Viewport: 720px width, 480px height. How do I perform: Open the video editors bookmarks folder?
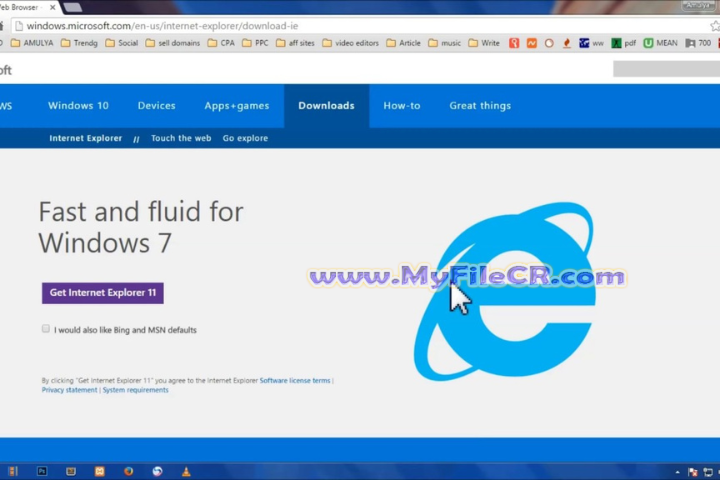pyautogui.click(x=350, y=43)
